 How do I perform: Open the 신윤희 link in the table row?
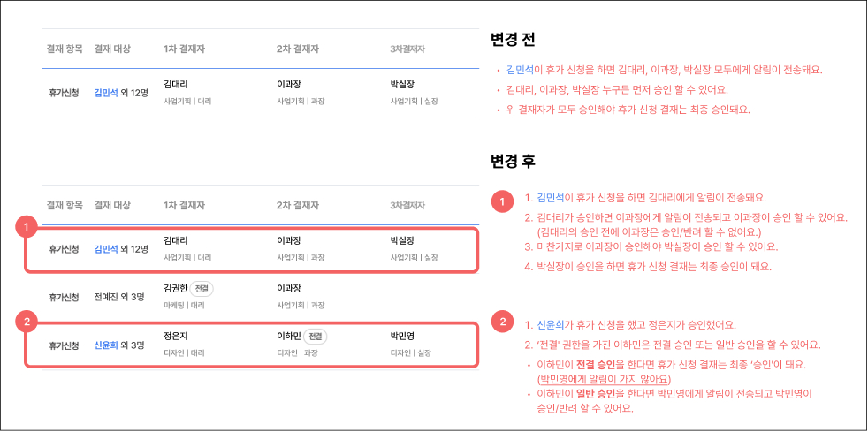pos(106,345)
